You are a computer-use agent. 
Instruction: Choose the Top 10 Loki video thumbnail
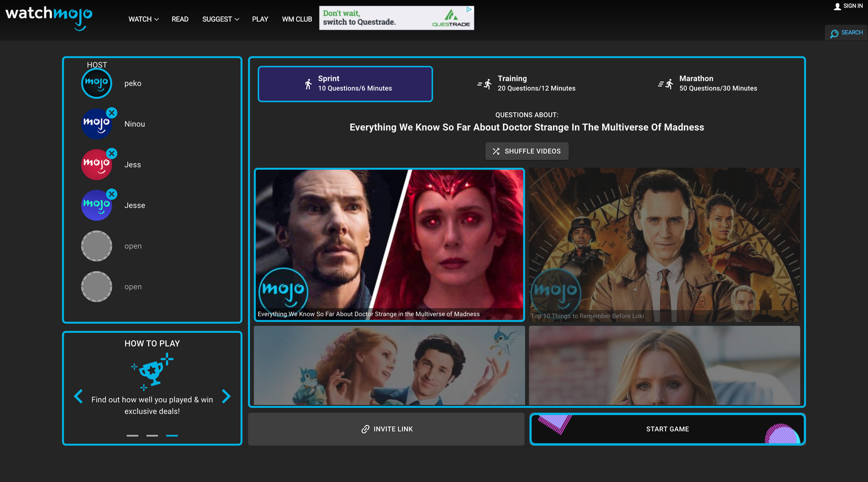point(664,245)
